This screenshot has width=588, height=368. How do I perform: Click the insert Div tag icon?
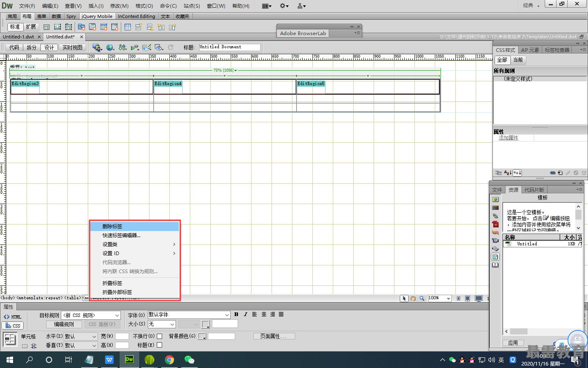pos(47,27)
